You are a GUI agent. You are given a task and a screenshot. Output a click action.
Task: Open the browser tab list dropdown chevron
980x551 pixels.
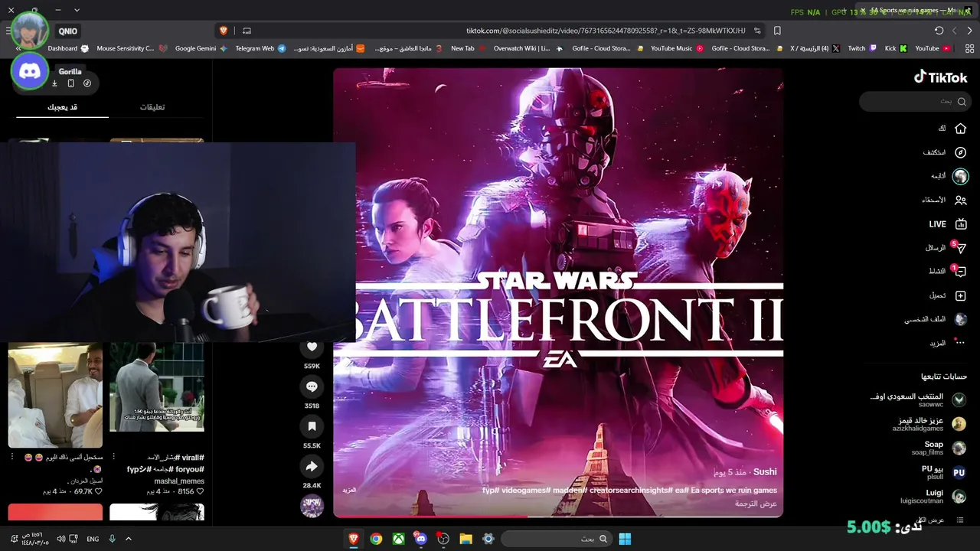point(77,10)
